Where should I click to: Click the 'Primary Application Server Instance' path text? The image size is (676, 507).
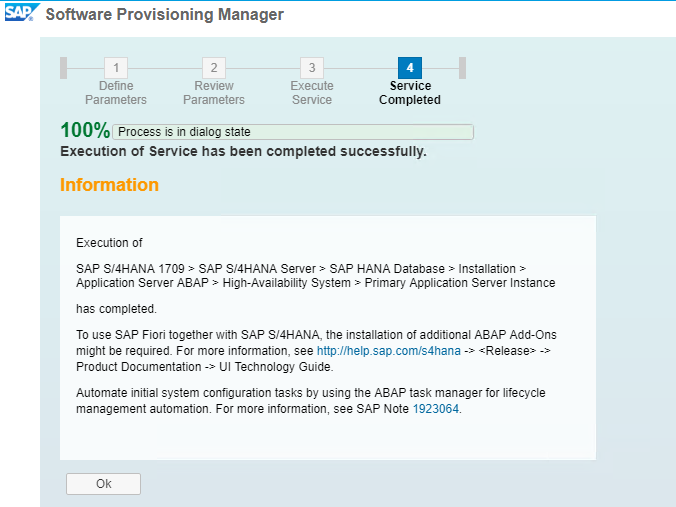(x=460, y=283)
